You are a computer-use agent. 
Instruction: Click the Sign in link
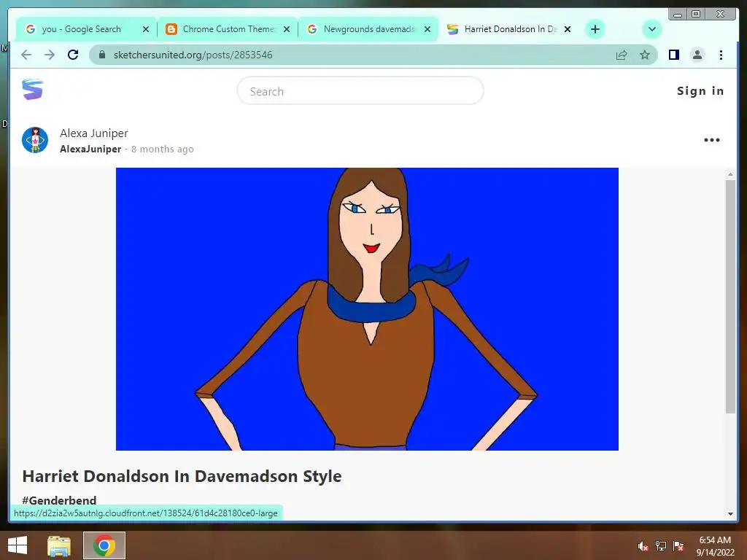coord(700,91)
